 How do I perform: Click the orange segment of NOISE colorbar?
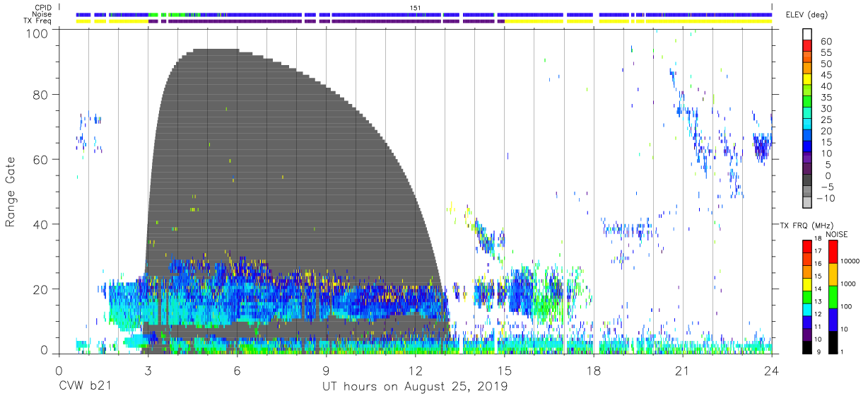click(833, 274)
